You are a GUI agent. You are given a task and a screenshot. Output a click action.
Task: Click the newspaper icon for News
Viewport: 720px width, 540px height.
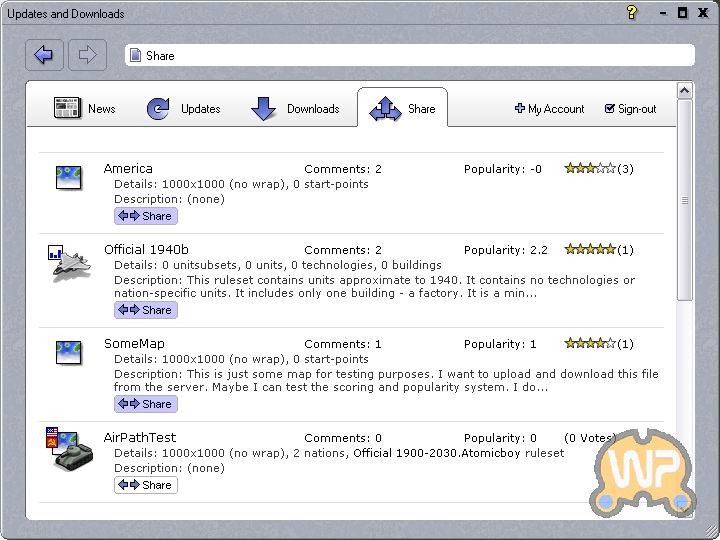point(67,108)
